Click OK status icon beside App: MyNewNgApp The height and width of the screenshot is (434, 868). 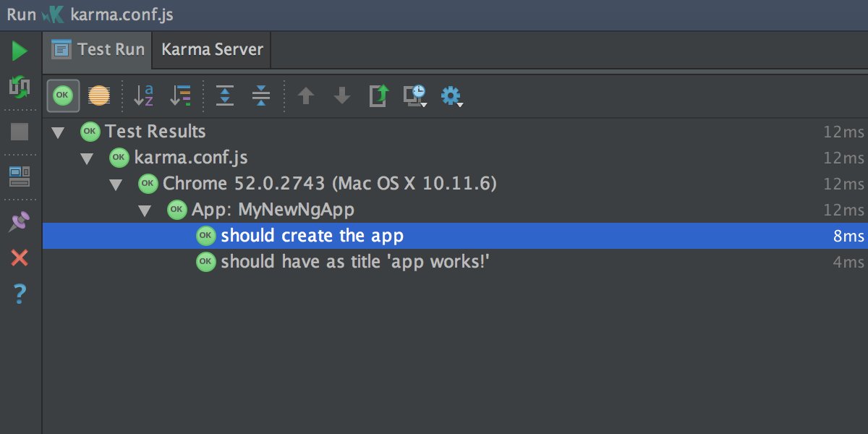(176, 210)
